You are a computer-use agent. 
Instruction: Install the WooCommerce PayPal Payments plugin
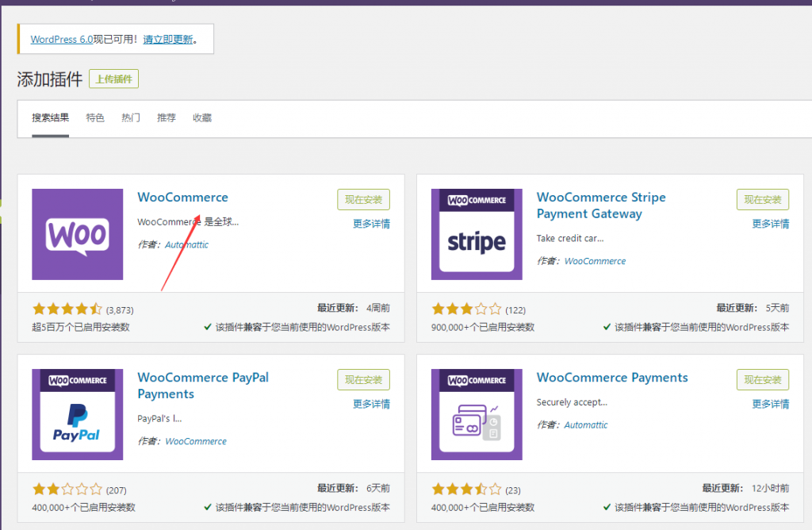(x=363, y=380)
